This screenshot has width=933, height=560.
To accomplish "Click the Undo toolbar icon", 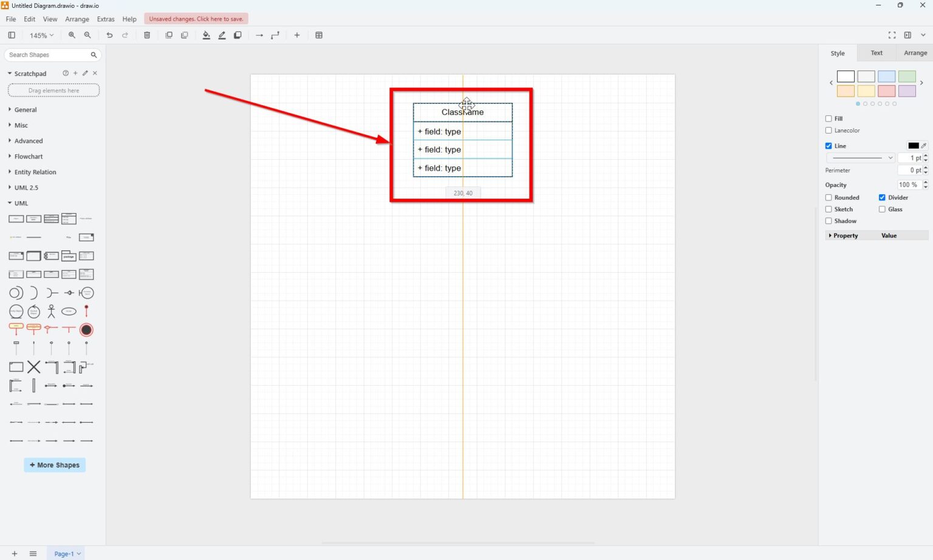I will pos(109,35).
